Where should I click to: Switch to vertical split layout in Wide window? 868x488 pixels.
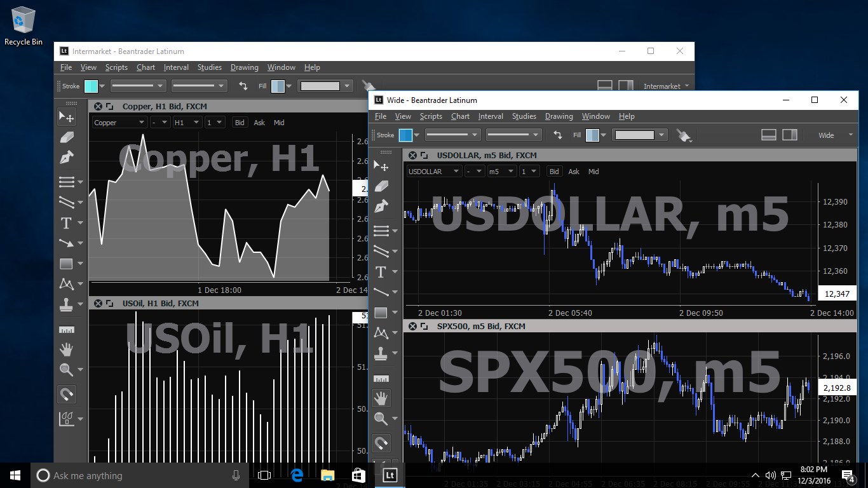tap(789, 135)
